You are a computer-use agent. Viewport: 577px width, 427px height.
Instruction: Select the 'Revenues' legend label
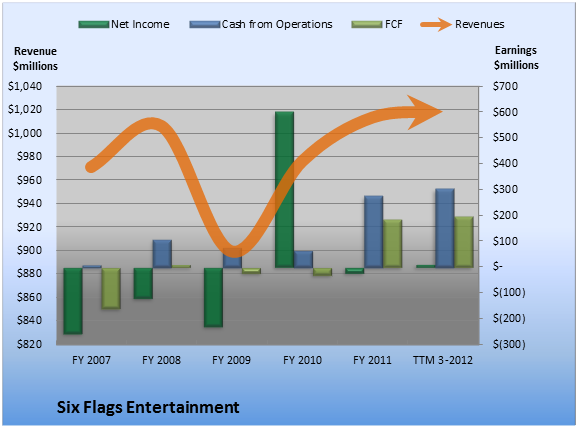click(479, 24)
